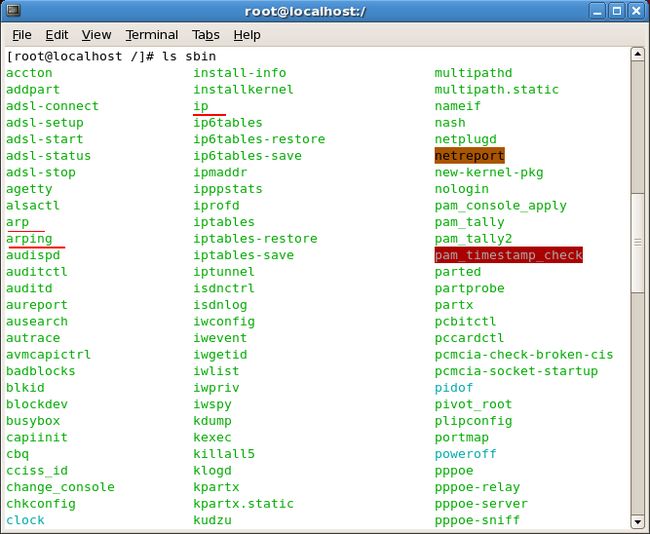The image size is (650, 534).
Task: Open the View menu
Action: click(x=96, y=35)
